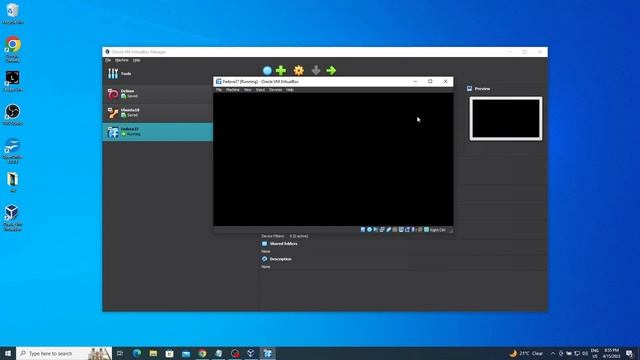Open the notification center icon
The width and height of the screenshot is (640, 360).
pyautogui.click(x=629, y=353)
